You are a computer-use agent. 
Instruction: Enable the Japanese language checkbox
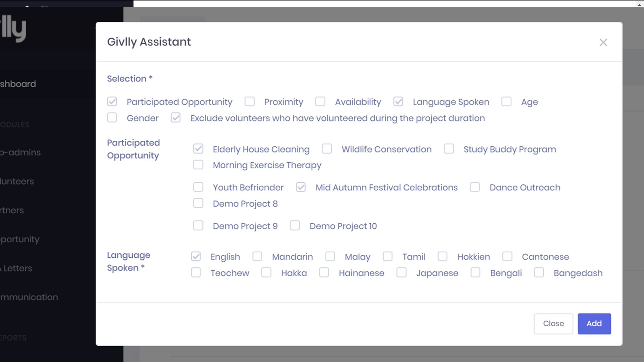pyautogui.click(x=401, y=273)
